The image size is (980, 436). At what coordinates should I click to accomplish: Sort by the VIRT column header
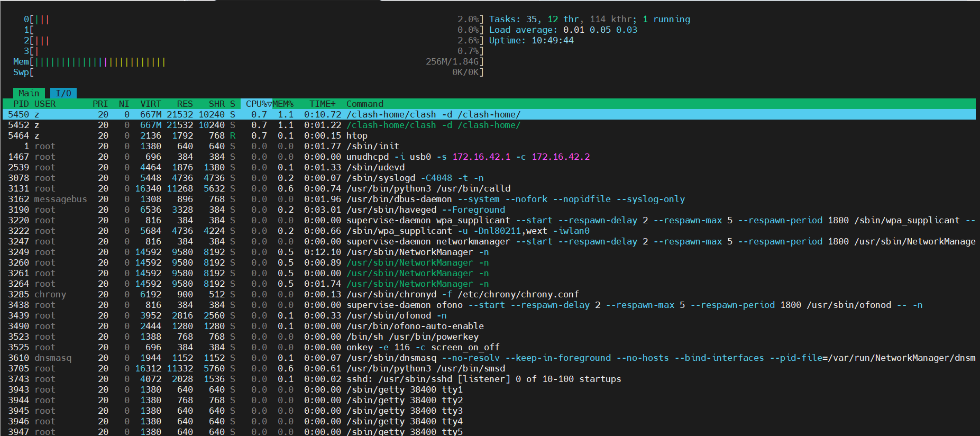pos(151,104)
